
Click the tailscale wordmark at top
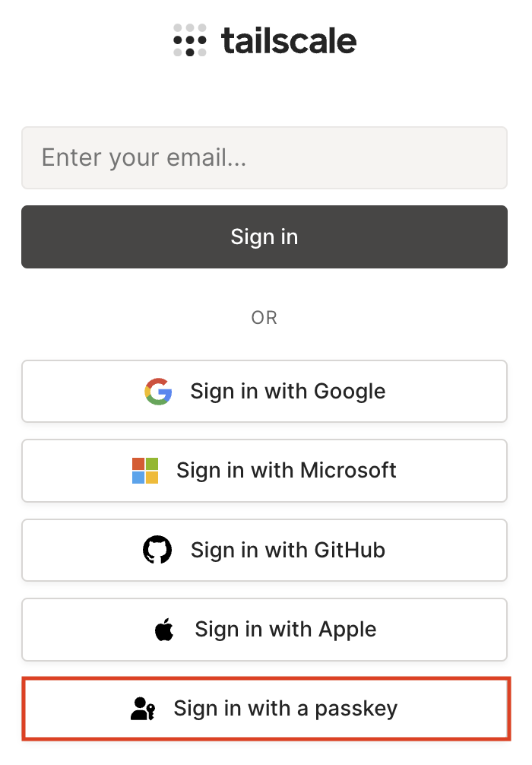tap(289, 41)
